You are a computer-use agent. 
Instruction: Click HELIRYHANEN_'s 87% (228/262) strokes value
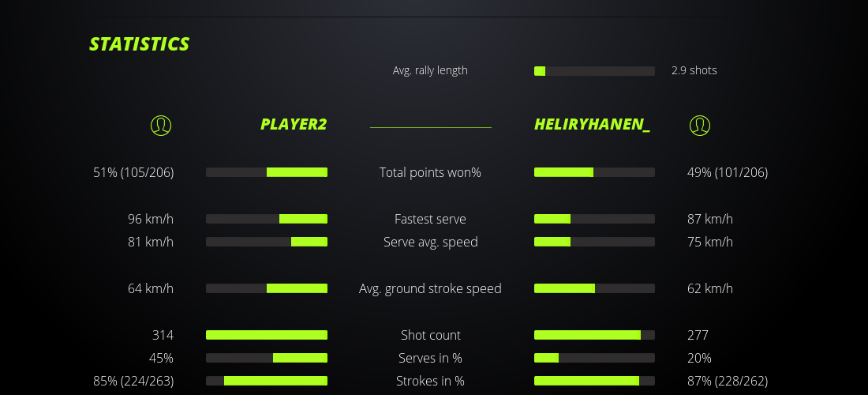pos(727,381)
